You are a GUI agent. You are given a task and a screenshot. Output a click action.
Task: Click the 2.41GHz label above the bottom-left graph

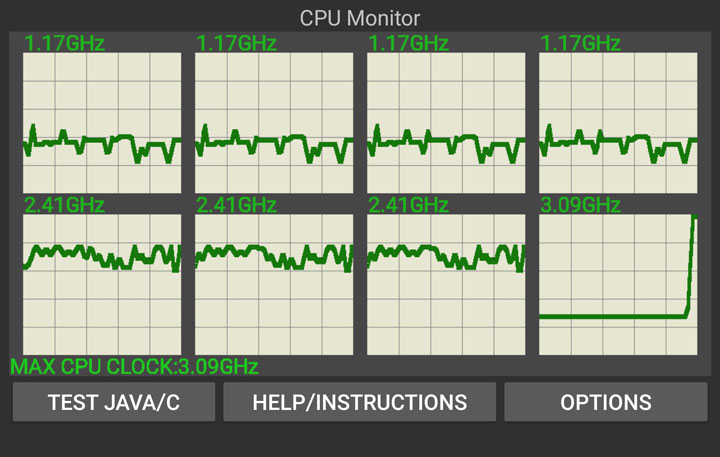[64, 205]
